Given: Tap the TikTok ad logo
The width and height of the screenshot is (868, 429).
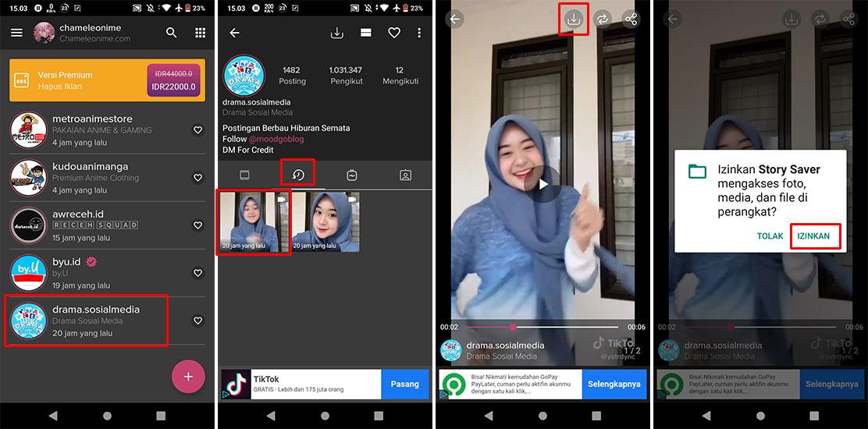Looking at the screenshot, I should coord(236,385).
